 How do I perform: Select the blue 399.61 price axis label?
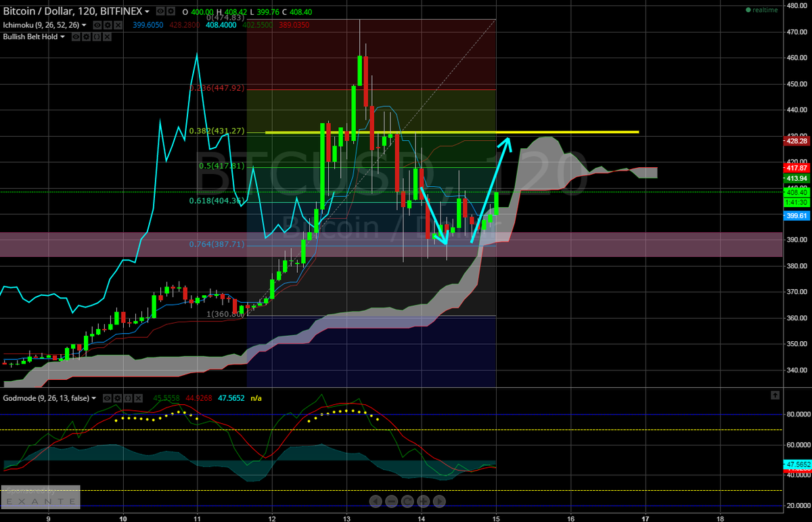796,216
